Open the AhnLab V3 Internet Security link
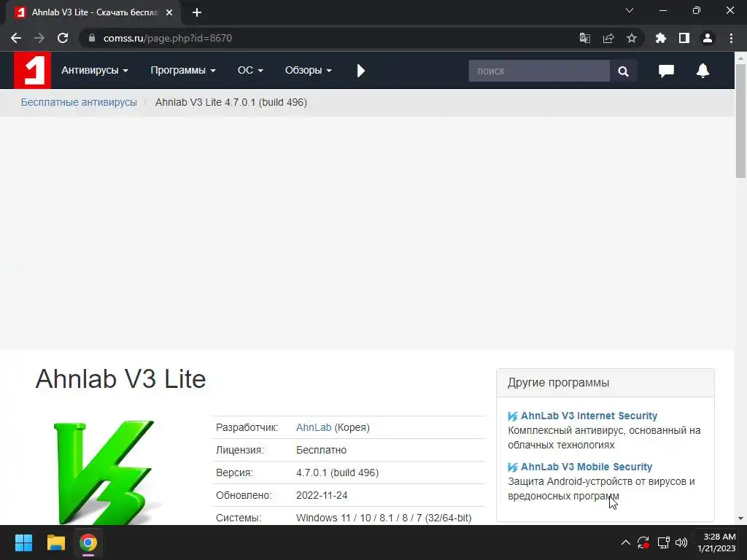This screenshot has width=747, height=560. [589, 416]
